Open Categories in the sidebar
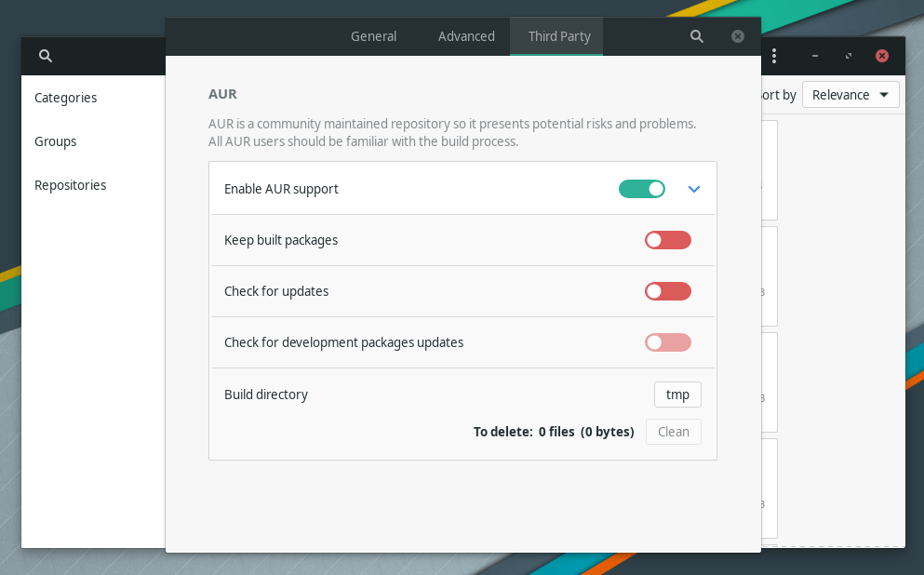The image size is (924, 575). pos(66,98)
